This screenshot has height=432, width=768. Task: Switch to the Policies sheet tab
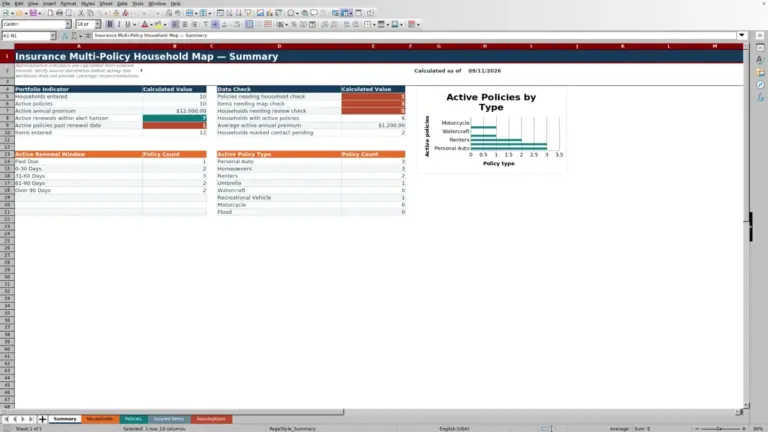(x=133, y=419)
